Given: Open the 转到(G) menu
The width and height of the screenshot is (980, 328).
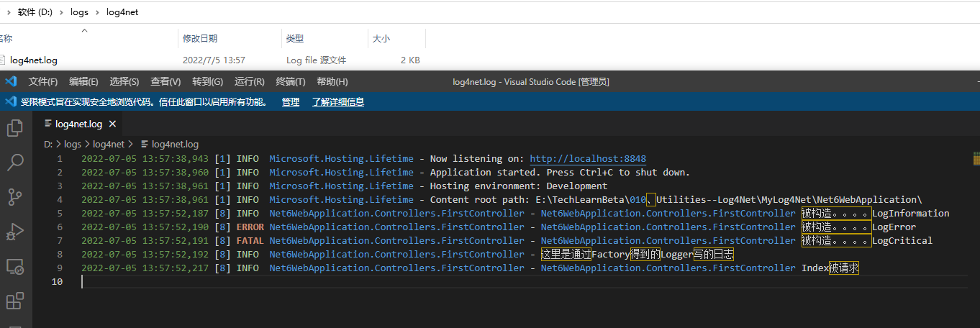Looking at the screenshot, I should [x=207, y=82].
